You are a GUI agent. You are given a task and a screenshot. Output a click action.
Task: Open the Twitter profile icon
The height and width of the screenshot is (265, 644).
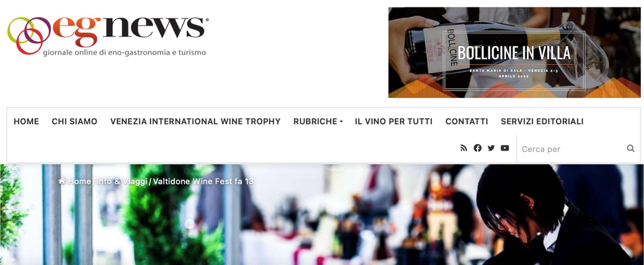pos(491,148)
